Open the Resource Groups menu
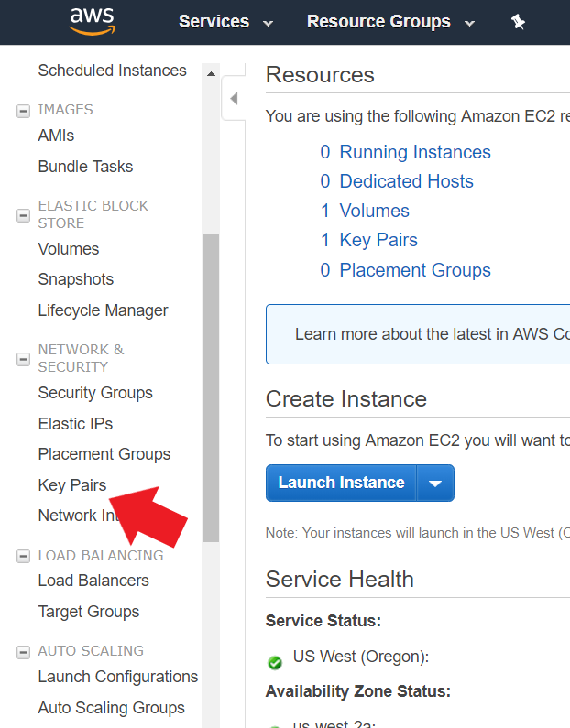 pyautogui.click(x=390, y=22)
